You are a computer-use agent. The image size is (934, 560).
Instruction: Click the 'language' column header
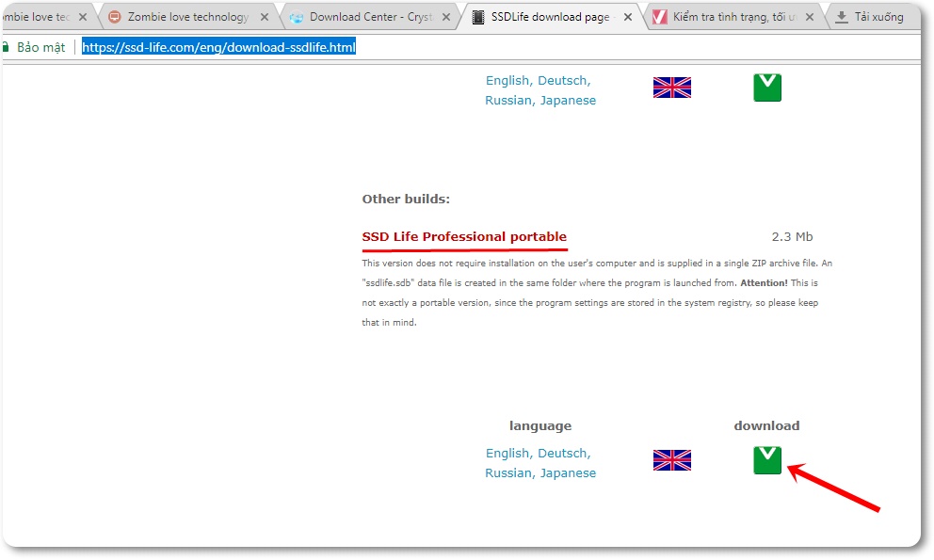(x=539, y=426)
